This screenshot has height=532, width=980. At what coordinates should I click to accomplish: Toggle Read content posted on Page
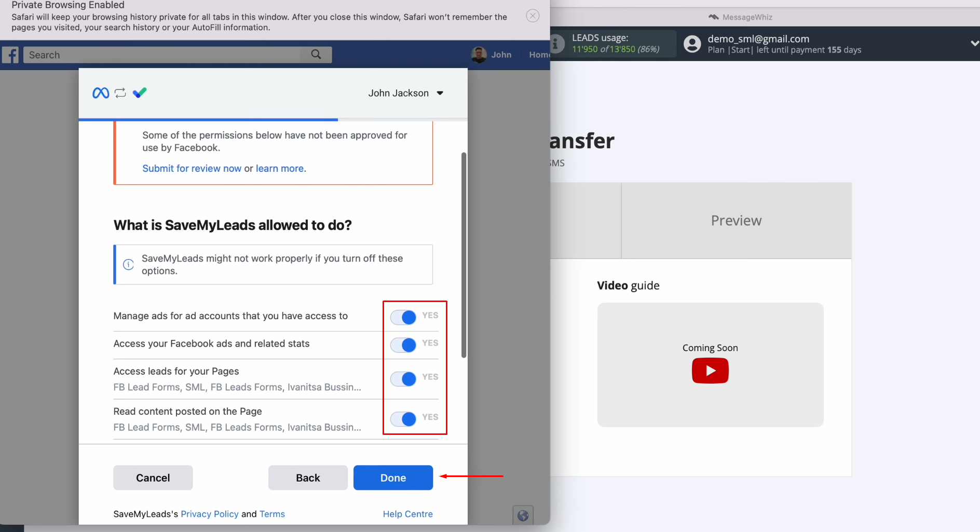coord(403,419)
